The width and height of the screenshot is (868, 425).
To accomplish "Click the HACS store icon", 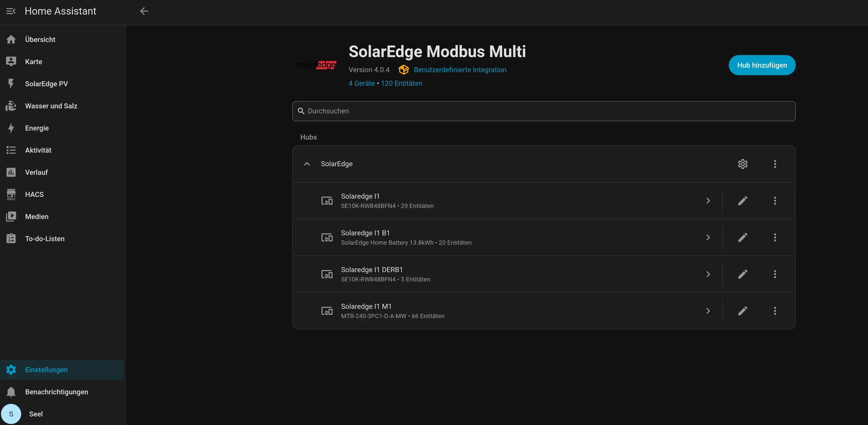I will [11, 194].
